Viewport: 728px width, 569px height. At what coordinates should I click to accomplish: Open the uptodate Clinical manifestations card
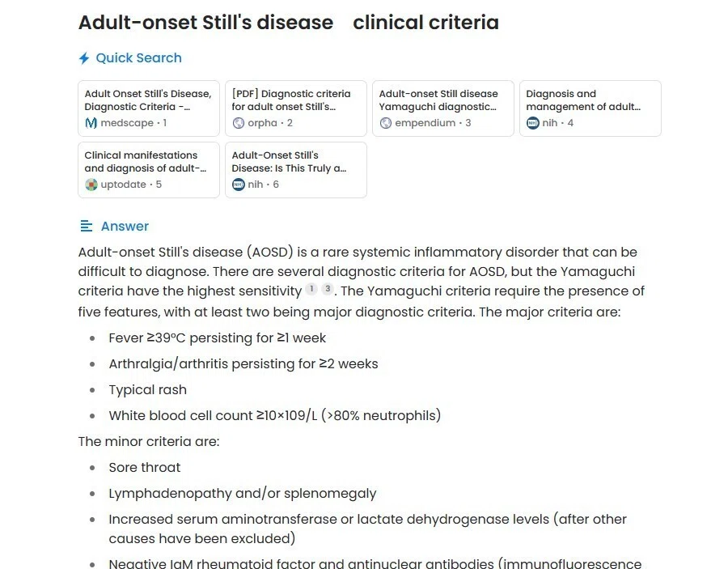tap(149, 170)
